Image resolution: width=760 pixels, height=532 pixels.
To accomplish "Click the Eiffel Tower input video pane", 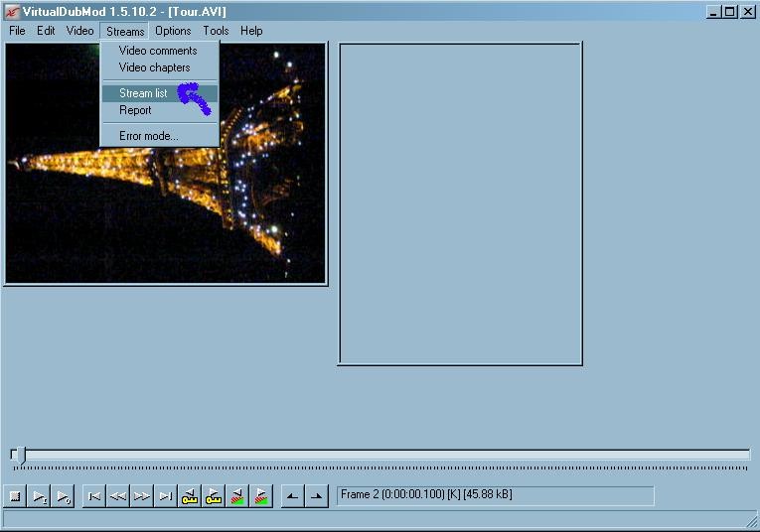I will [165, 163].
